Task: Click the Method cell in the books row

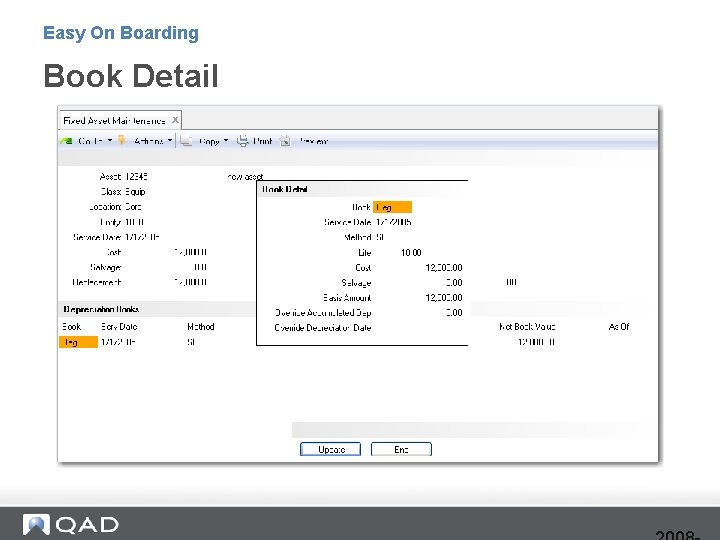Action: pos(191,342)
